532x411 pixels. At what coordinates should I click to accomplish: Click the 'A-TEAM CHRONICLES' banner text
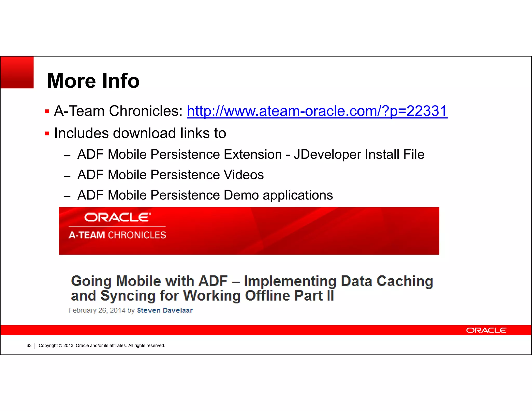(x=117, y=235)
